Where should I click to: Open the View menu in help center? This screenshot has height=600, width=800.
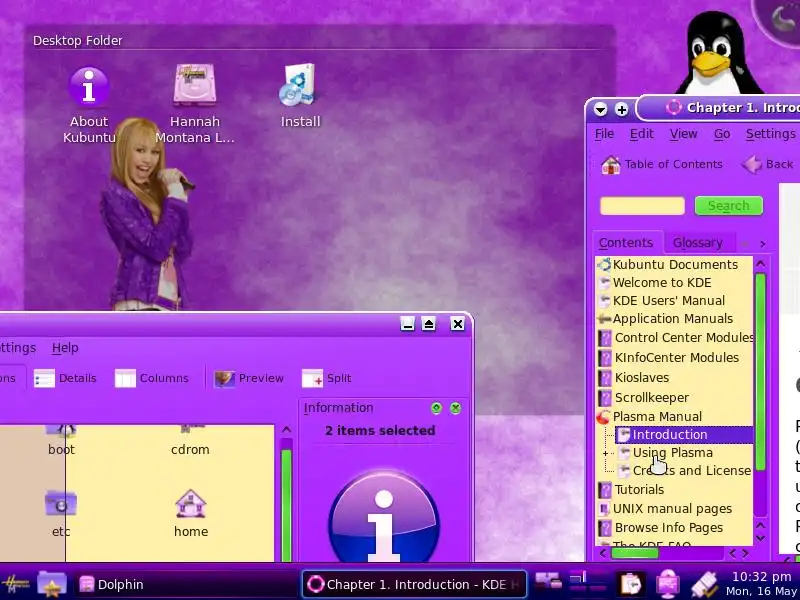pyautogui.click(x=683, y=134)
